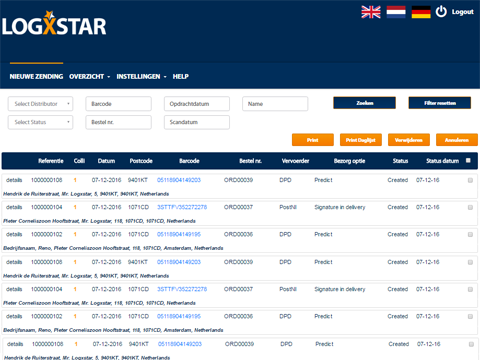
Task: Click 'Signature in delivery' in the second row
Action: coord(340,207)
